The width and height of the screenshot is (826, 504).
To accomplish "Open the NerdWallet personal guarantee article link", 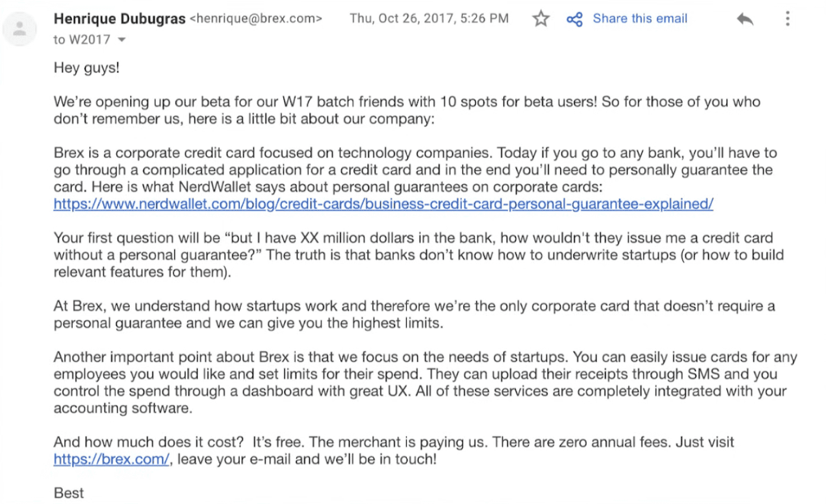I will tap(383, 204).
